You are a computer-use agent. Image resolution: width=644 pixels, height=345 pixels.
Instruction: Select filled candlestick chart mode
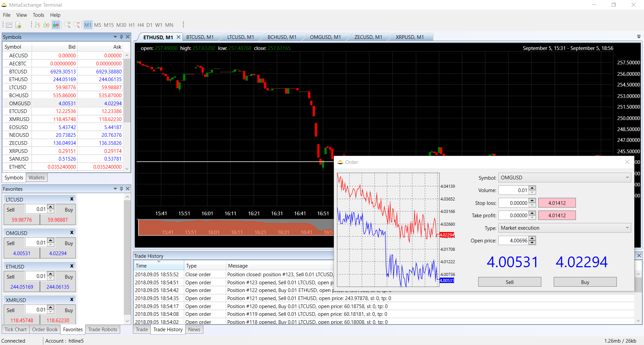click(x=56, y=25)
